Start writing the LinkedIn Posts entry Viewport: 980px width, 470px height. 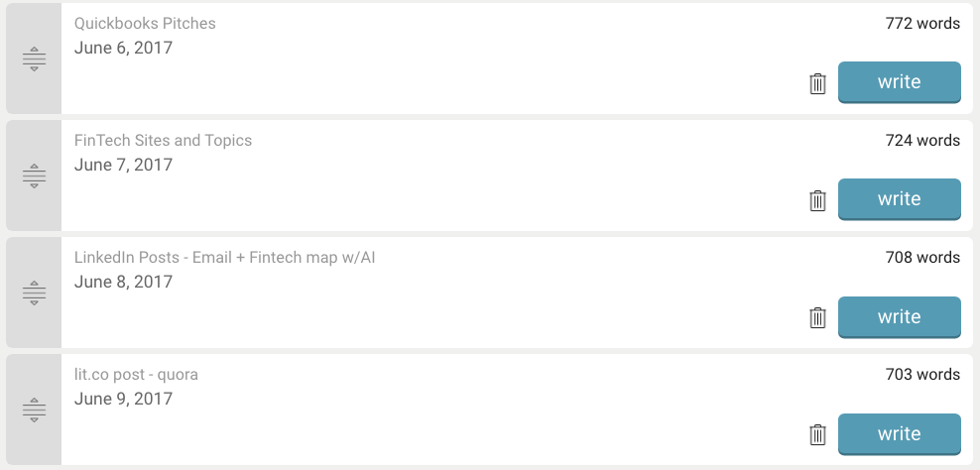tap(899, 317)
